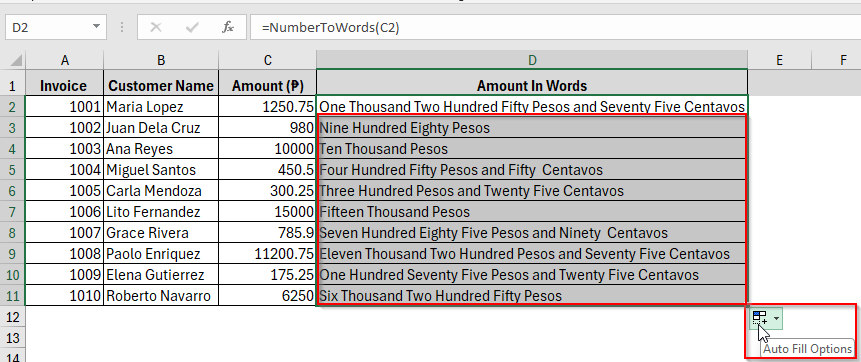Select column C header

pos(267,60)
